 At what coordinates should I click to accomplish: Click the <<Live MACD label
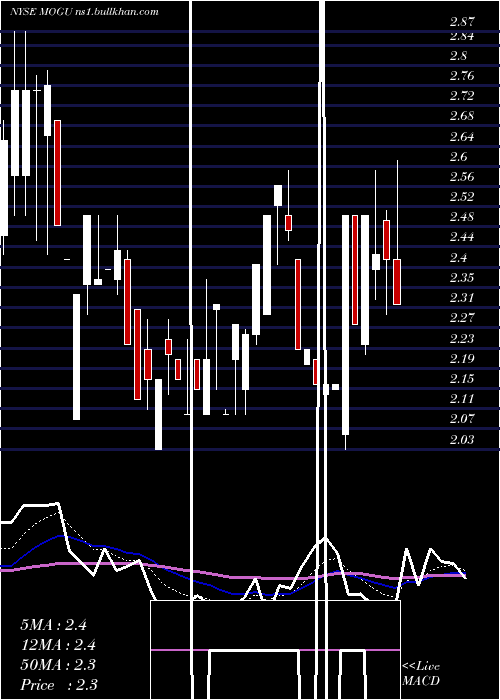pyautogui.click(x=421, y=674)
